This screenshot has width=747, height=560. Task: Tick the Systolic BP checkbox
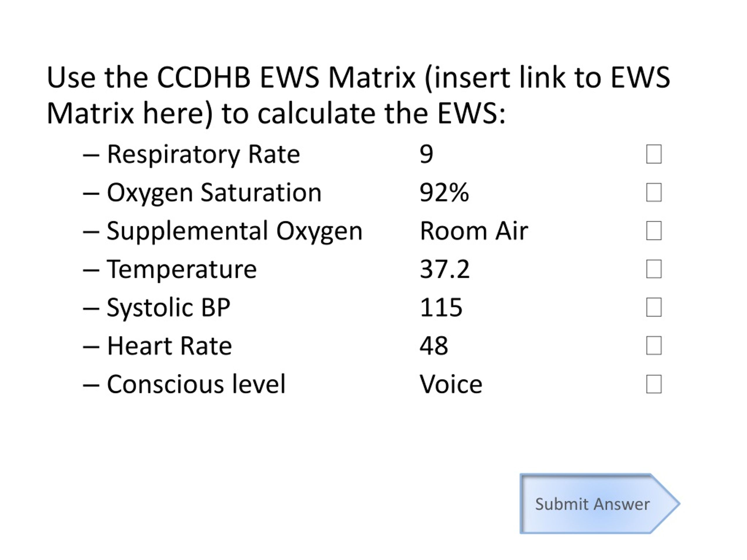[654, 307]
